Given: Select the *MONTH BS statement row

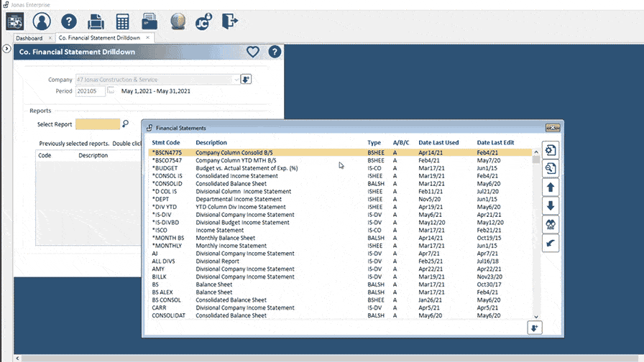Looking at the screenshot, I should tap(340, 238).
